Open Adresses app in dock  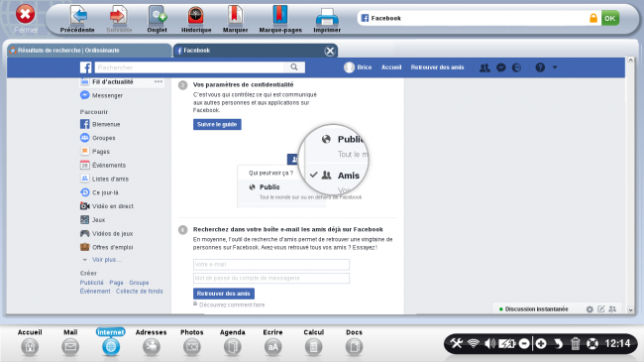tap(152, 347)
